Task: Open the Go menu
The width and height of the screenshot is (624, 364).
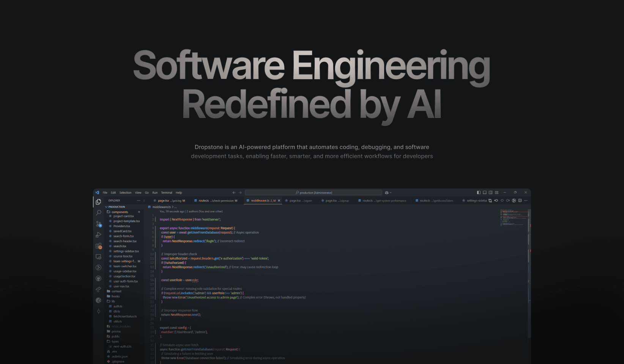Action: click(x=147, y=193)
